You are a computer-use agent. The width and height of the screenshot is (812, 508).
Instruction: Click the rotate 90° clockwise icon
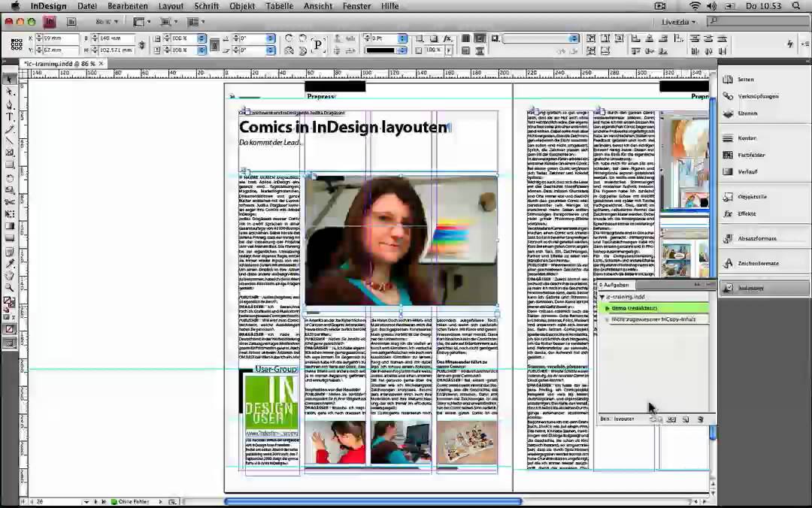point(289,38)
